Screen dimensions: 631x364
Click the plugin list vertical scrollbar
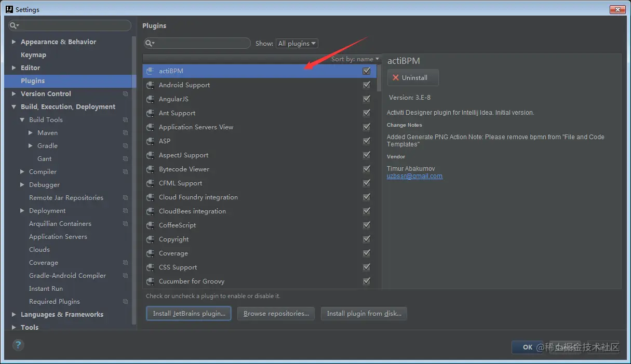pos(379,78)
